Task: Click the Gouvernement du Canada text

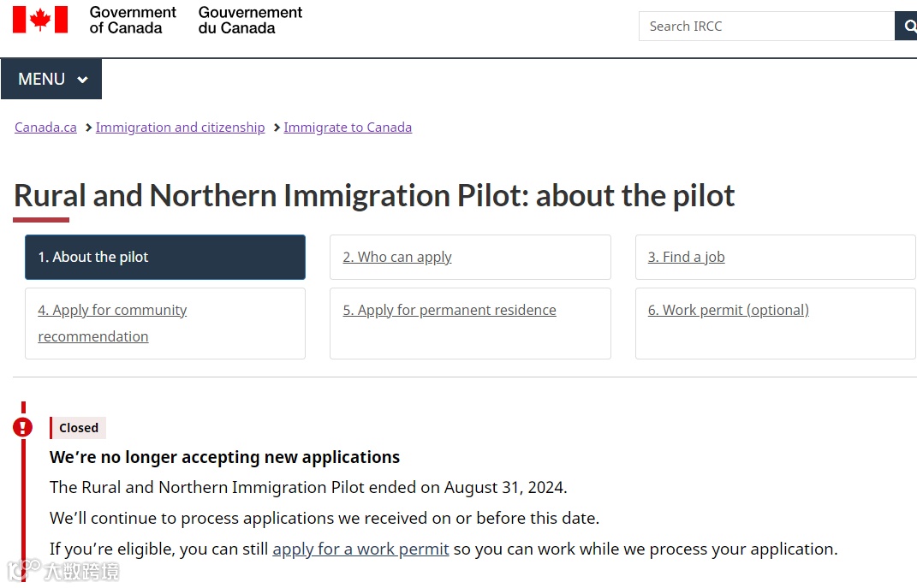Action: pos(250,20)
